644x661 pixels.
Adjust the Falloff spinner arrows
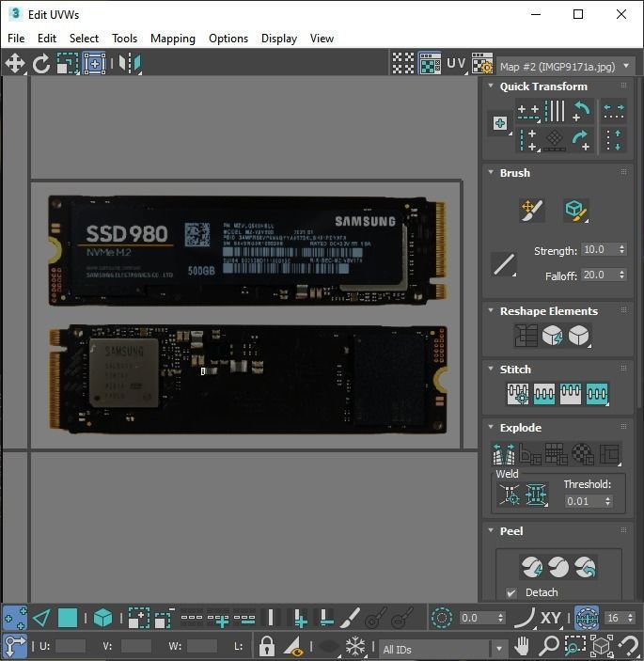[x=622, y=275]
